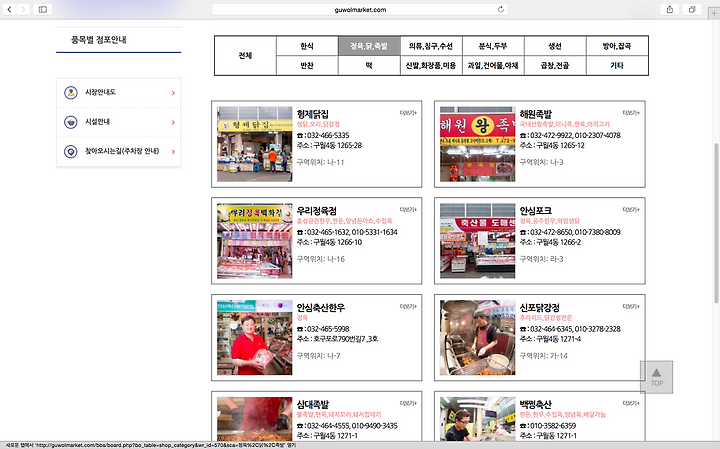Go forward with the browser forward arrow
Viewport: 720px width, 449px height.
22,9
